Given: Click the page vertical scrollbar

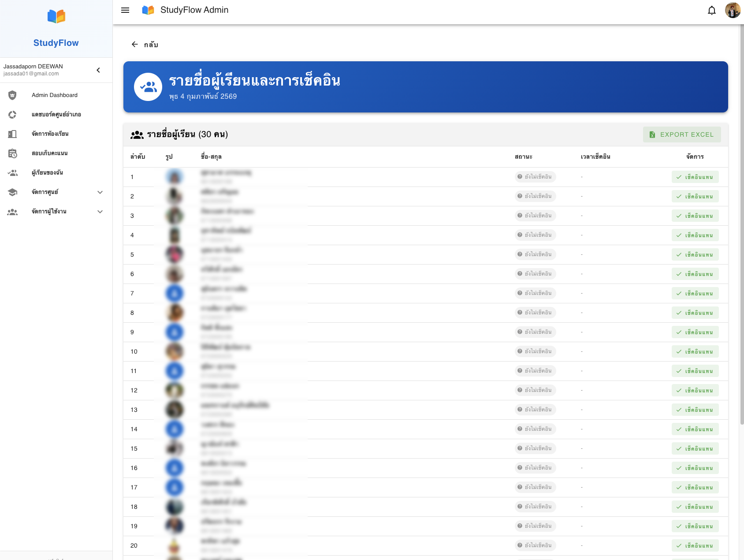Looking at the screenshot, I should pyautogui.click(x=741, y=220).
